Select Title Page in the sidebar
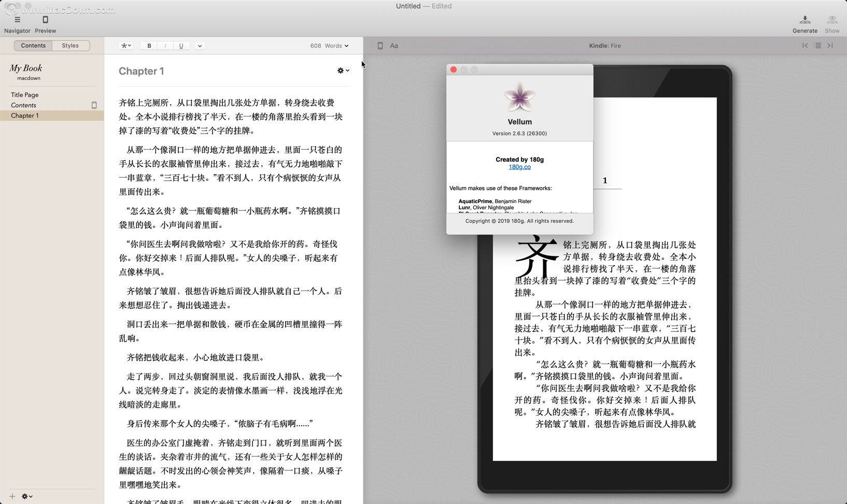Screen dimensions: 847x504 pos(24,94)
